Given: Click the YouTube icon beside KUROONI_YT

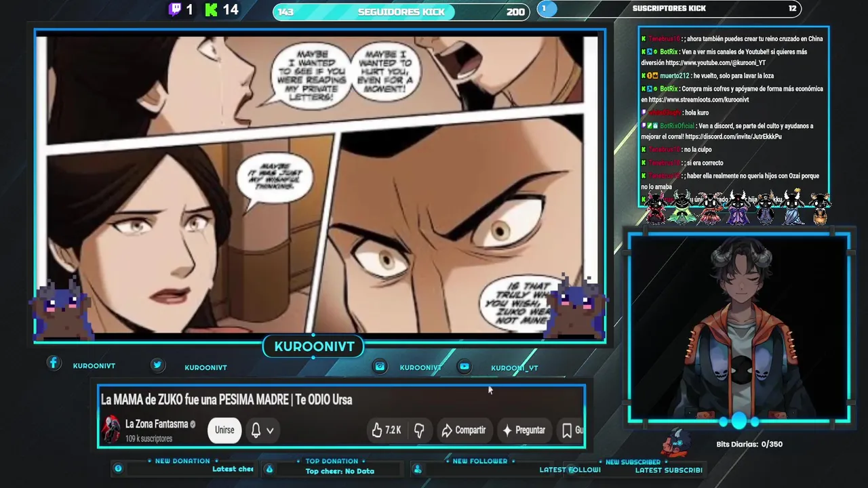Looking at the screenshot, I should (x=465, y=367).
